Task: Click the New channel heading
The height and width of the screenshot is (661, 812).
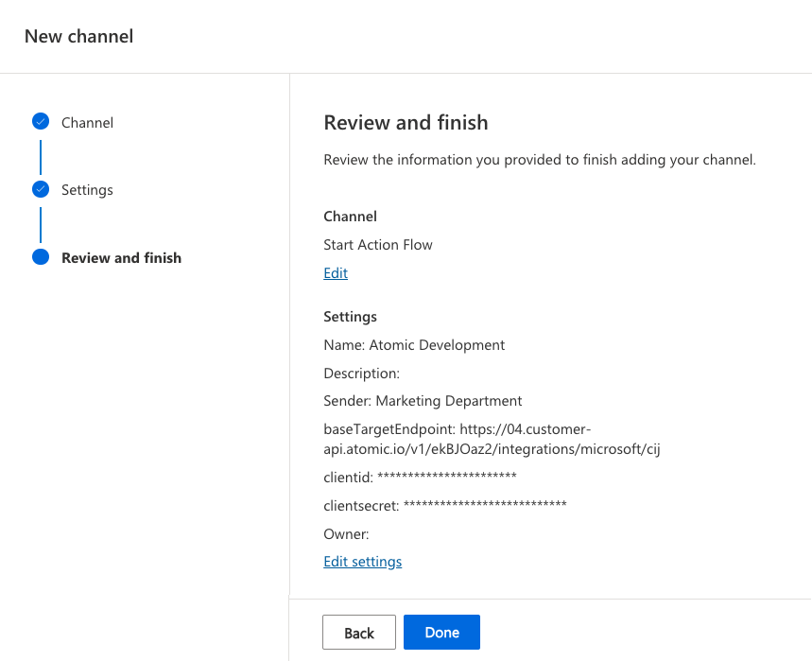Action: pos(78,36)
